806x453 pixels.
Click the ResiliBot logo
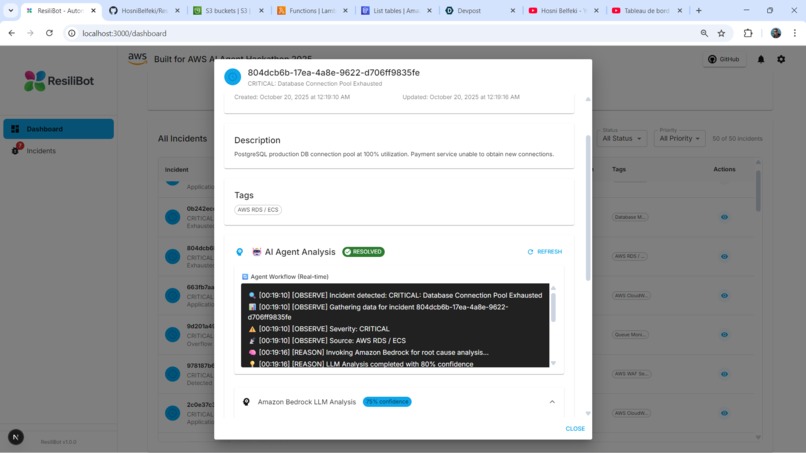pyautogui.click(x=59, y=81)
